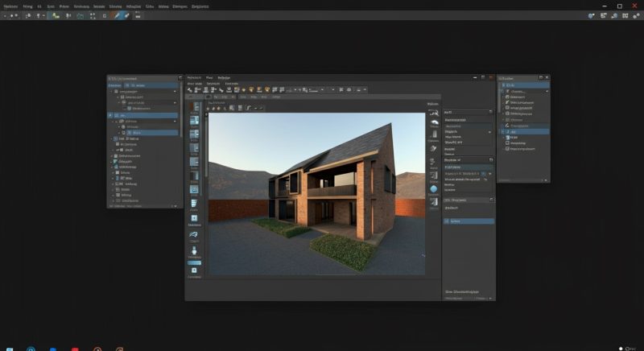Click the knife-shaped tool in right tool column
The image size is (644, 351).
[433, 148]
